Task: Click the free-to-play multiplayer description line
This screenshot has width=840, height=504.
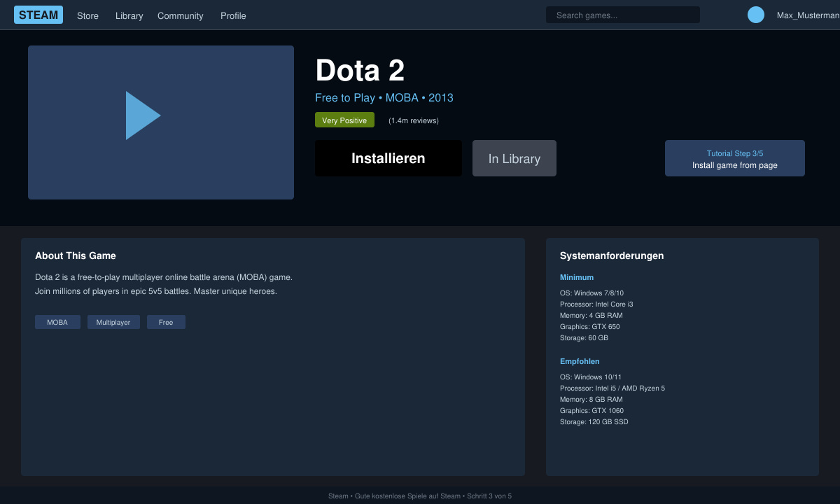Action: [164, 277]
